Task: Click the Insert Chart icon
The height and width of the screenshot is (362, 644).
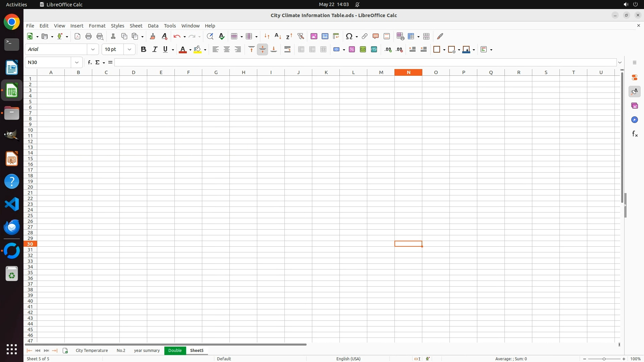Action: tap(325, 36)
